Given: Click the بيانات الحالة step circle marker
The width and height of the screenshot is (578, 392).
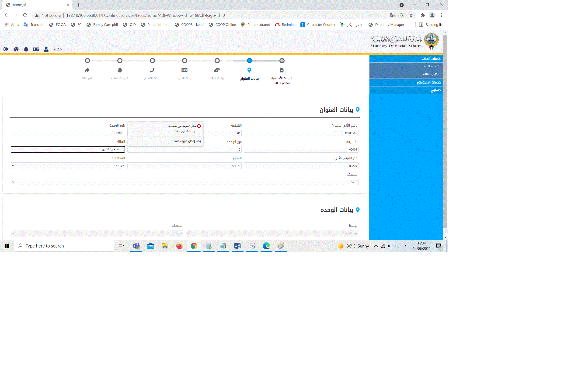Looking at the screenshot, I should 217,61.
